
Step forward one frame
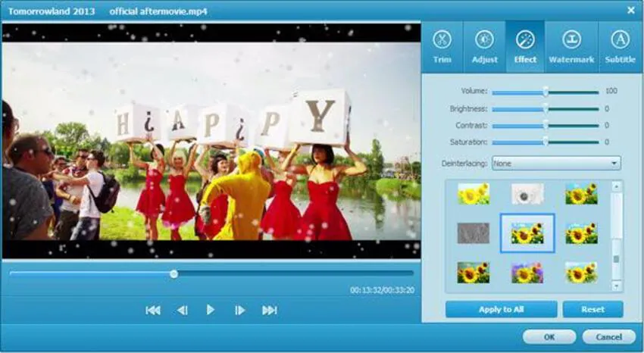click(240, 311)
